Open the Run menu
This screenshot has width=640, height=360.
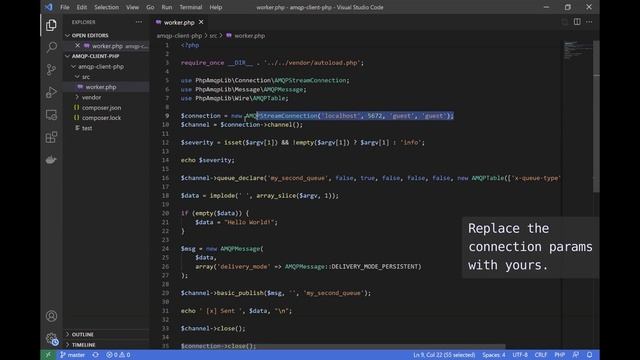click(167, 7)
